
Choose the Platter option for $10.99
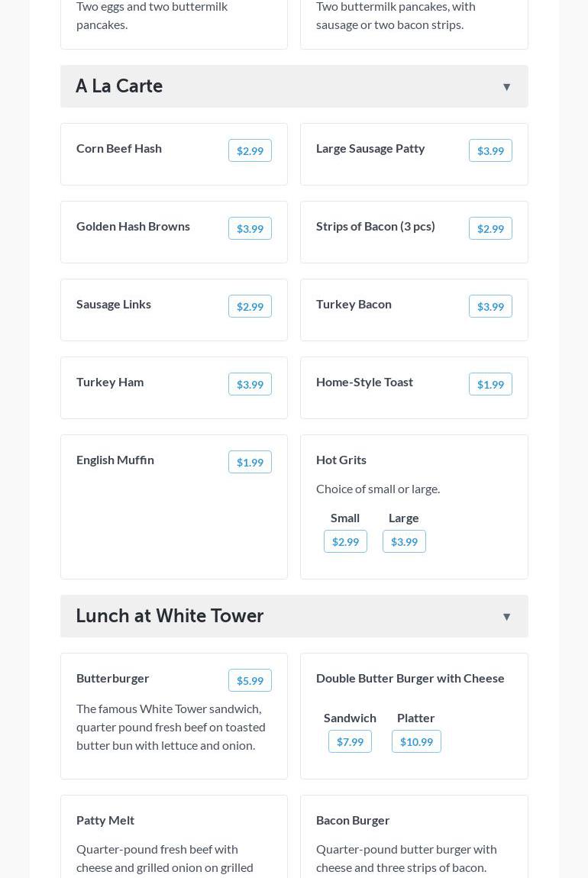416,742
